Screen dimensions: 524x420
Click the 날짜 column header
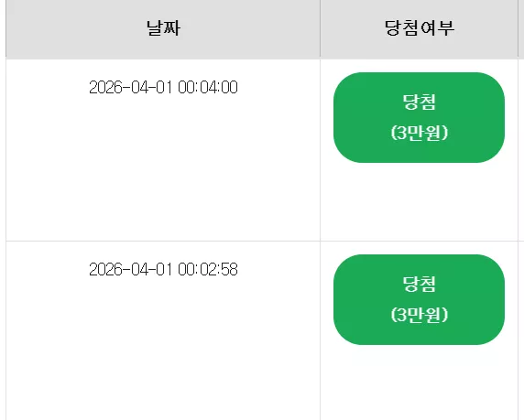pyautogui.click(x=163, y=28)
